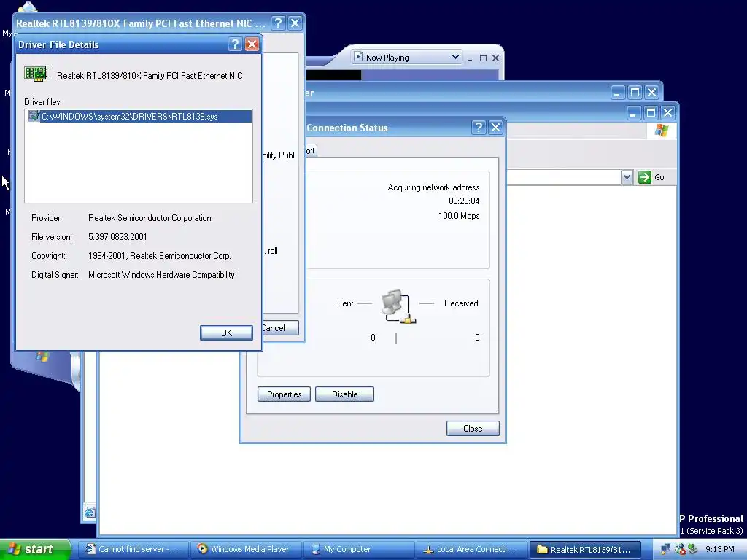This screenshot has height=560, width=747.
Task: Click the 100.0 Mbps speed value
Action: pyautogui.click(x=459, y=216)
